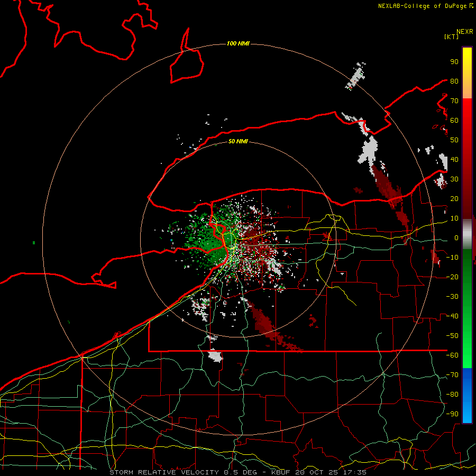The height and width of the screenshot is (476, 476).
Task: Click the 40 velocity scale label
Action: click(x=454, y=160)
